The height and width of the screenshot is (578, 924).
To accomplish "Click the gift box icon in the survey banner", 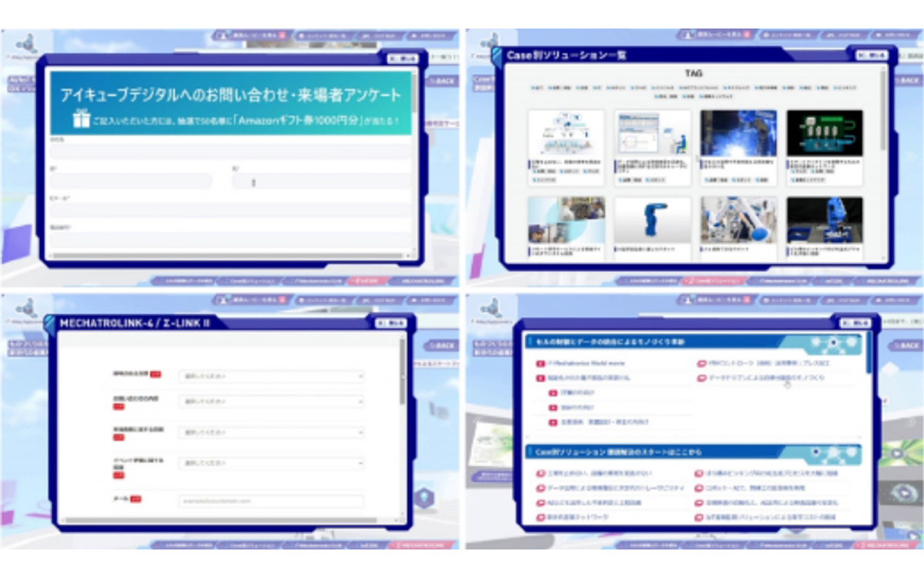I will (x=81, y=119).
